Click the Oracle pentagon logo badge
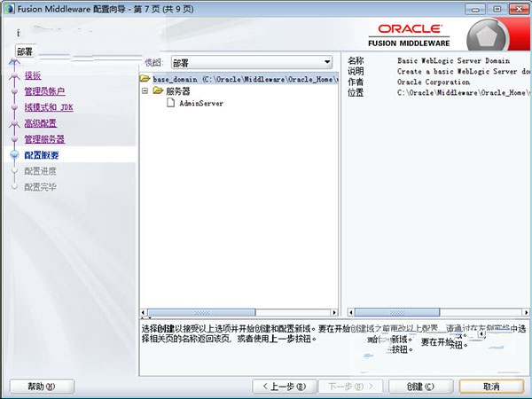The image size is (532, 399). (487, 36)
